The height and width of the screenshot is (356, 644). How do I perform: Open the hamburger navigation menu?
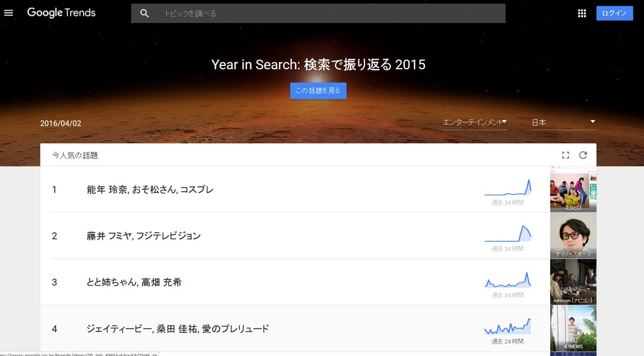pos(9,13)
